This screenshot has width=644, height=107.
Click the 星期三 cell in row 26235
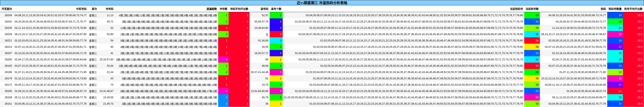click(x=93, y=28)
